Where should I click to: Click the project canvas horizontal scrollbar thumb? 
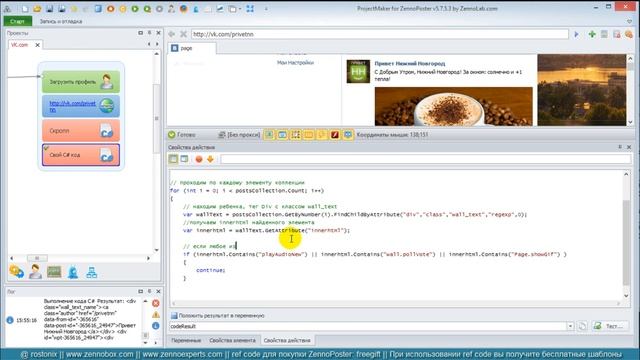click(37, 258)
